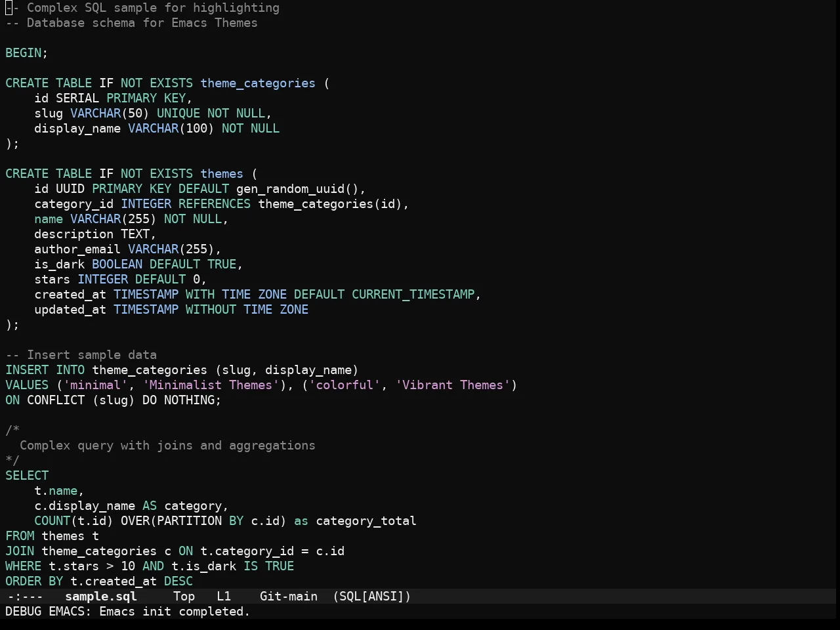This screenshot has height=630, width=840.
Task: Click 'BOOLEAN' type in is_dark line
Action: click(117, 264)
